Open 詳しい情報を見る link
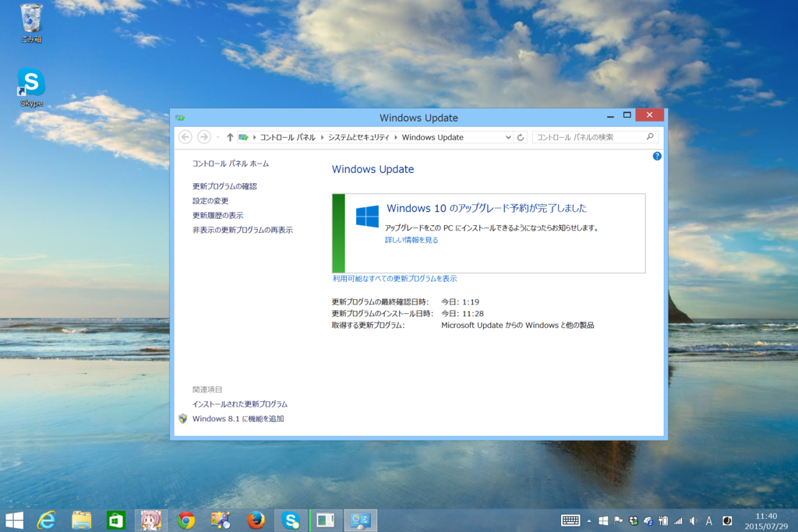Image resolution: width=798 pixels, height=532 pixels. [x=411, y=240]
